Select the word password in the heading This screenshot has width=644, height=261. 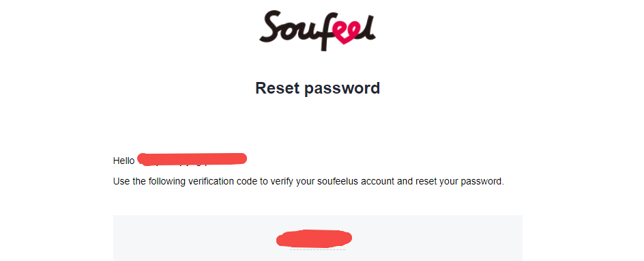(342, 90)
